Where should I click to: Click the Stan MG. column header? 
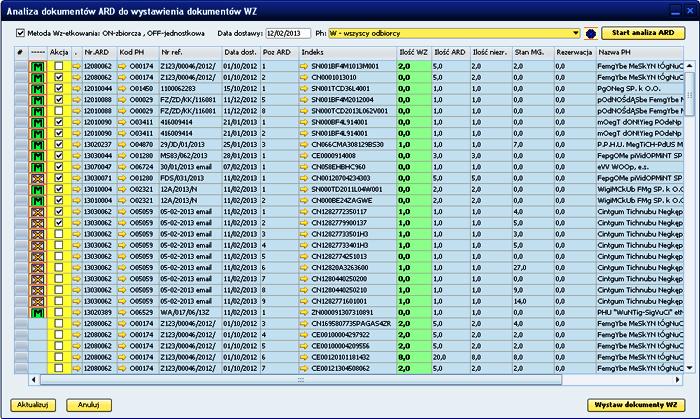coord(533,53)
